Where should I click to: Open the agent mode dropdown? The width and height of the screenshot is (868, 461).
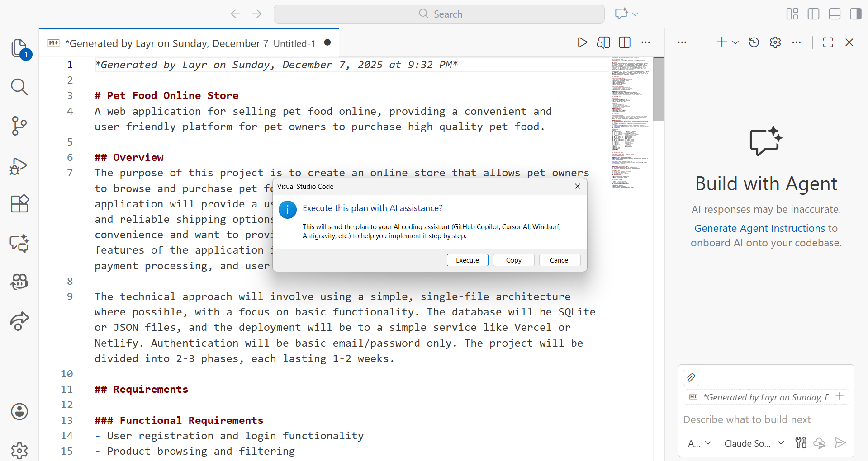click(x=700, y=443)
